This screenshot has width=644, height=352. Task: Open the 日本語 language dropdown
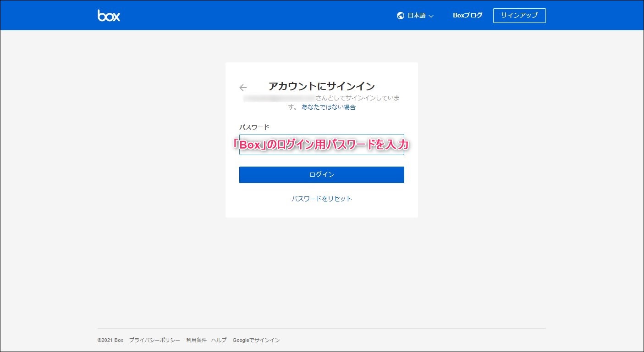point(416,16)
